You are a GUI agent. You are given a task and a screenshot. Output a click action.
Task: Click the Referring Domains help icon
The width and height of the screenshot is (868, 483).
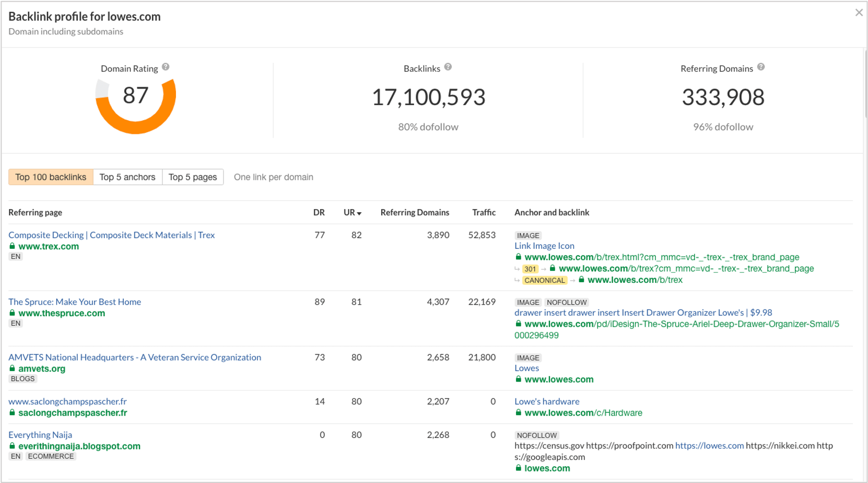761,67
